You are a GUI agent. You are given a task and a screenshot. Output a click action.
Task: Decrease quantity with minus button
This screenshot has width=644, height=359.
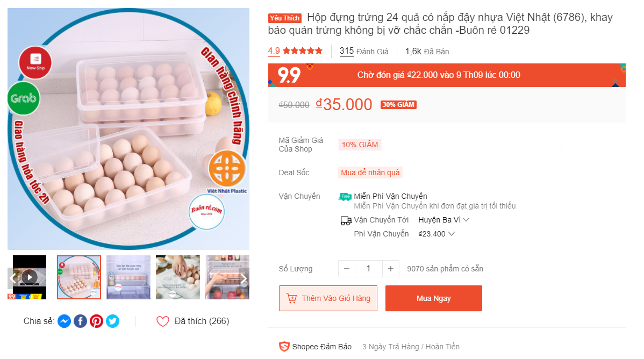[347, 269]
